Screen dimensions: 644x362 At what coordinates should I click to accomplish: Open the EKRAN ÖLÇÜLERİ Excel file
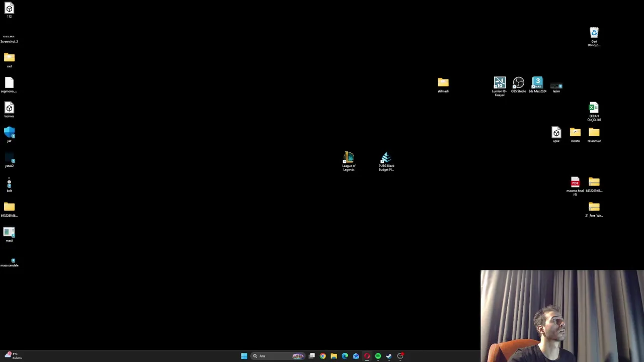(x=594, y=112)
